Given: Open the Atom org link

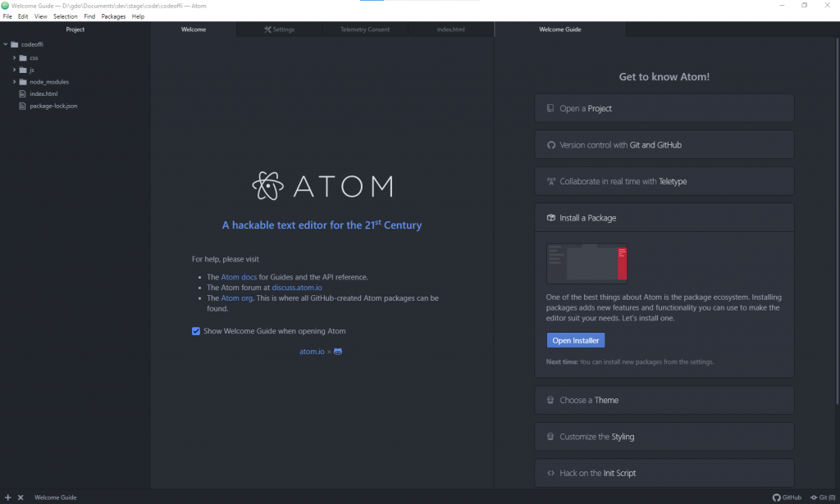Looking at the screenshot, I should [x=237, y=298].
